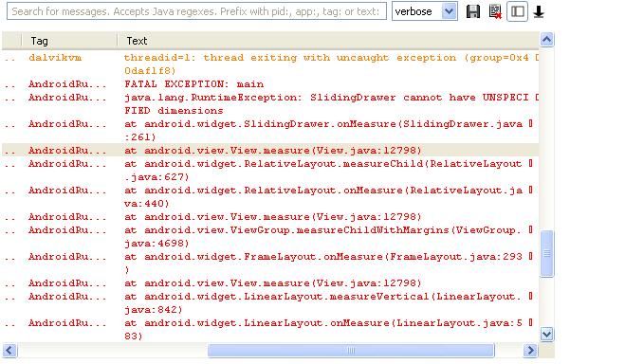Screen dimensions: 625x364
Task: Save the log with the floppy disk icon
Action: click(473, 11)
